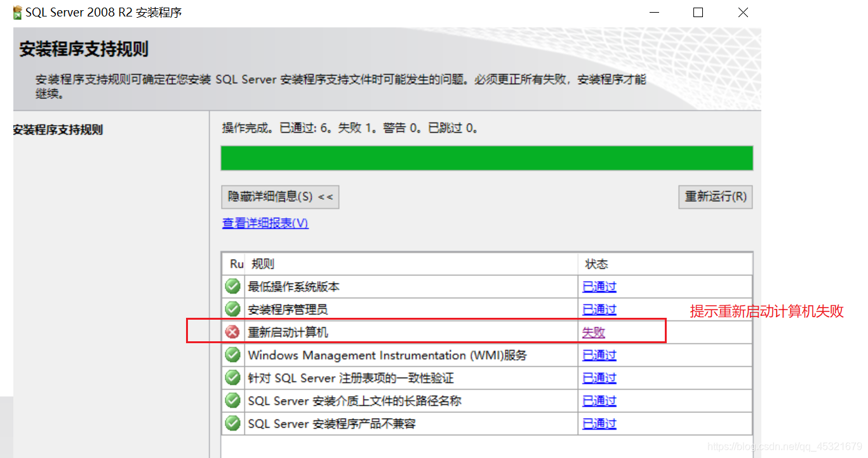
Task: Click the green progress bar
Action: [x=487, y=158]
